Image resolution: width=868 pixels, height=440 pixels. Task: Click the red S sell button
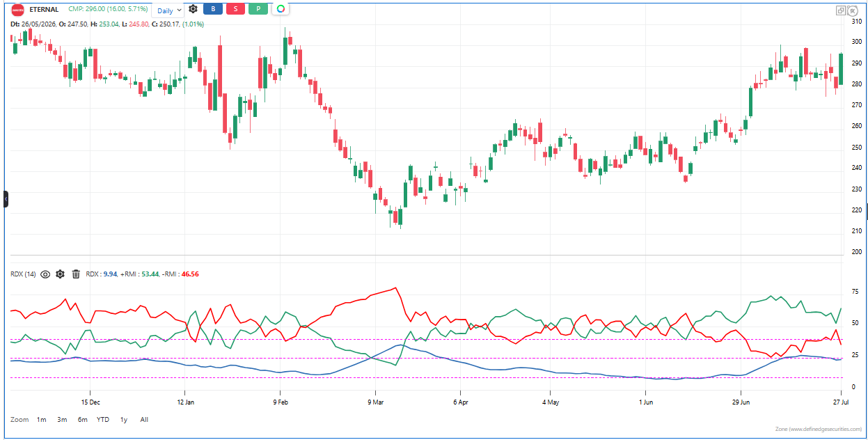pos(235,9)
